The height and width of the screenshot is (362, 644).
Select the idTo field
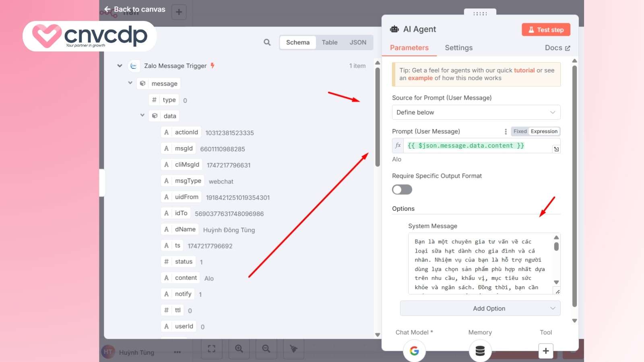click(x=175, y=213)
